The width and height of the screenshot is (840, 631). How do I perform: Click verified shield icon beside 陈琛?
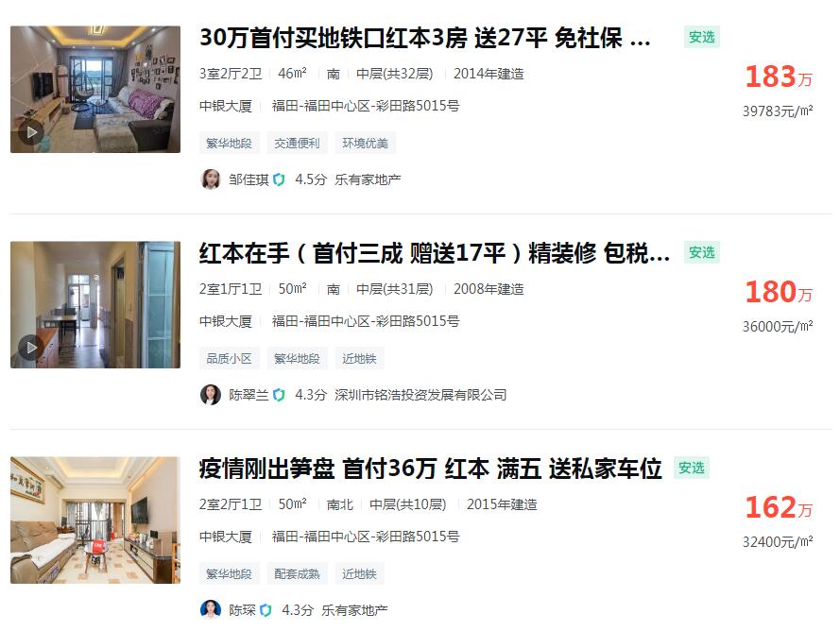266,610
